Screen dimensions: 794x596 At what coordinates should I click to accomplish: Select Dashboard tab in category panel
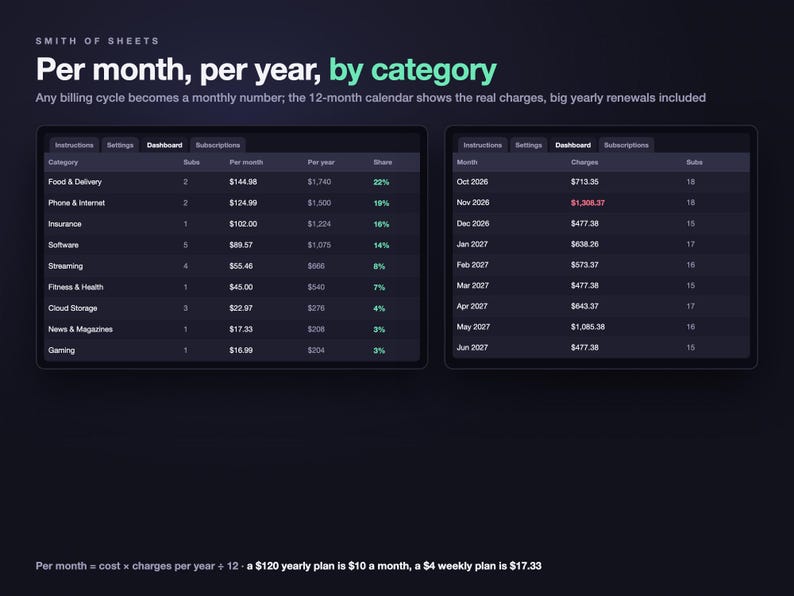point(165,145)
